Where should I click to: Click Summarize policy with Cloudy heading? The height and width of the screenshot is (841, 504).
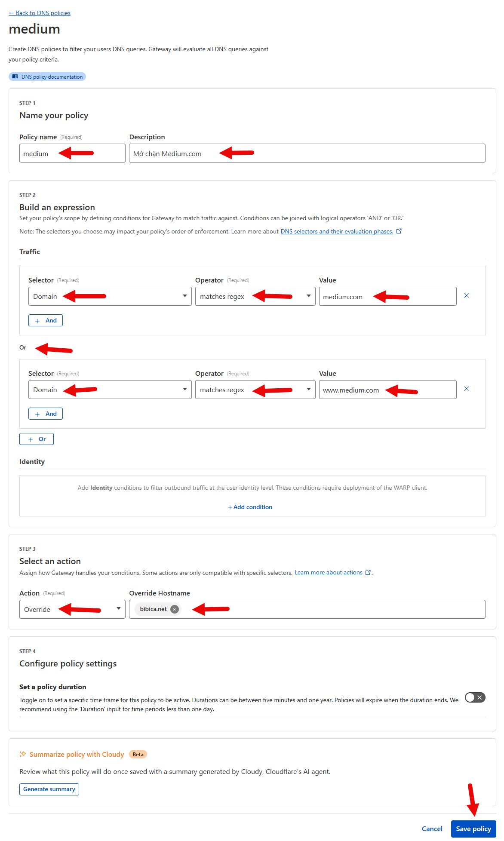click(77, 754)
